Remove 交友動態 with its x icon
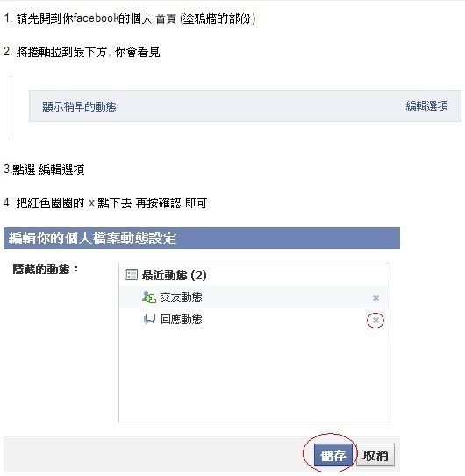 pos(376,298)
